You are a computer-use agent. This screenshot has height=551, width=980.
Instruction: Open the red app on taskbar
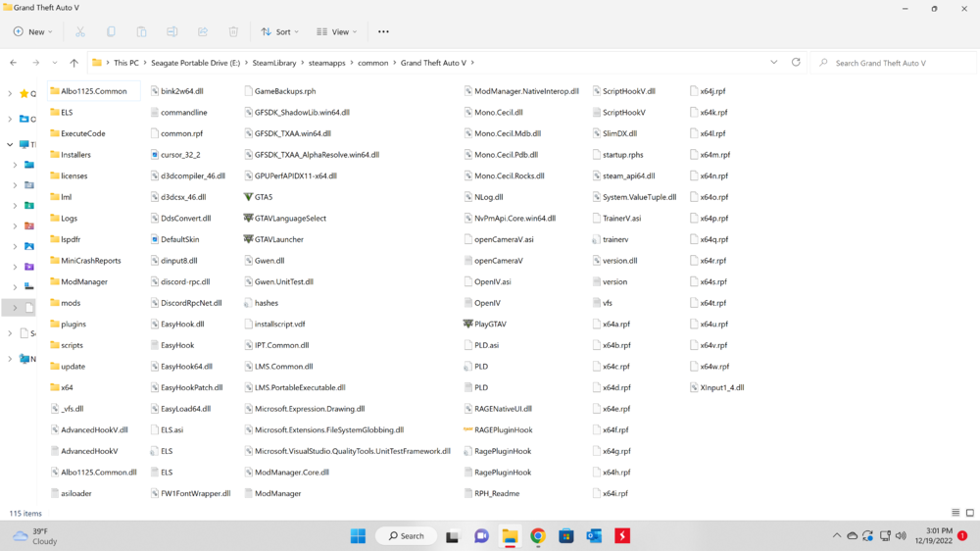pyautogui.click(x=622, y=536)
